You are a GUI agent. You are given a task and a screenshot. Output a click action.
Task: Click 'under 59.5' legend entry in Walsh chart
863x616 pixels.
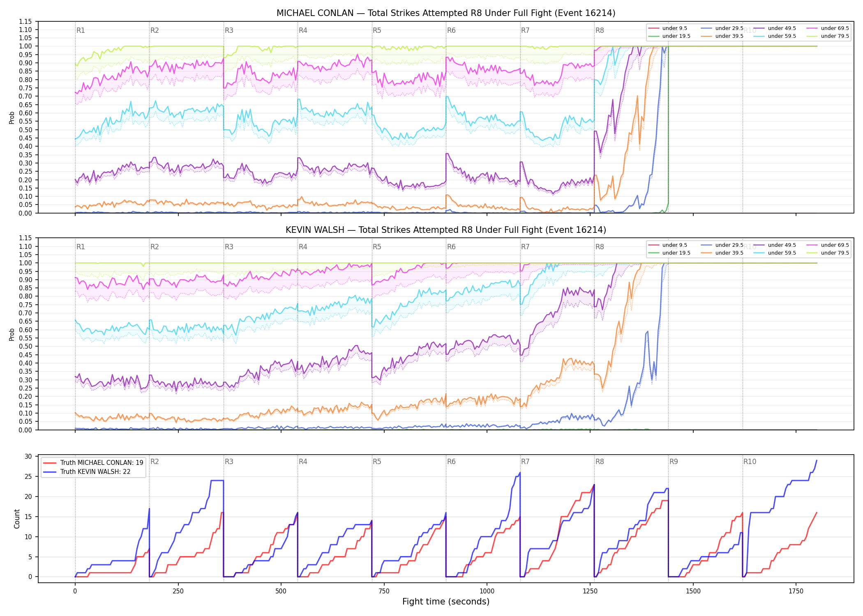pyautogui.click(x=775, y=253)
